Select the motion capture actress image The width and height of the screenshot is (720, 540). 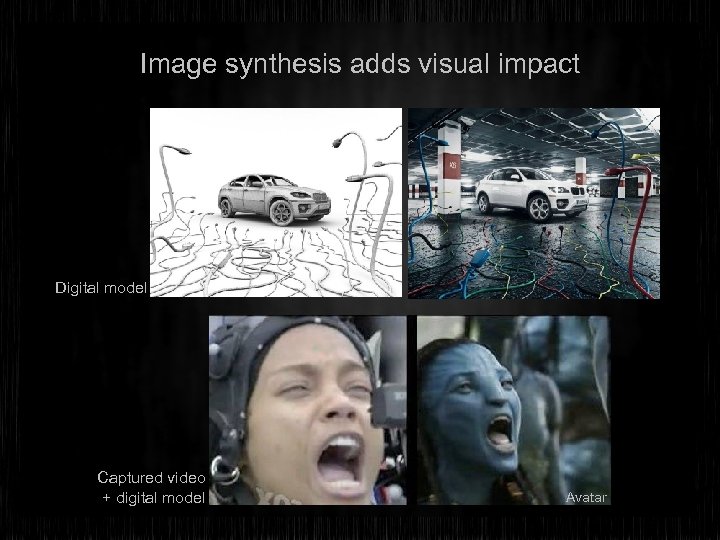[x=308, y=410]
